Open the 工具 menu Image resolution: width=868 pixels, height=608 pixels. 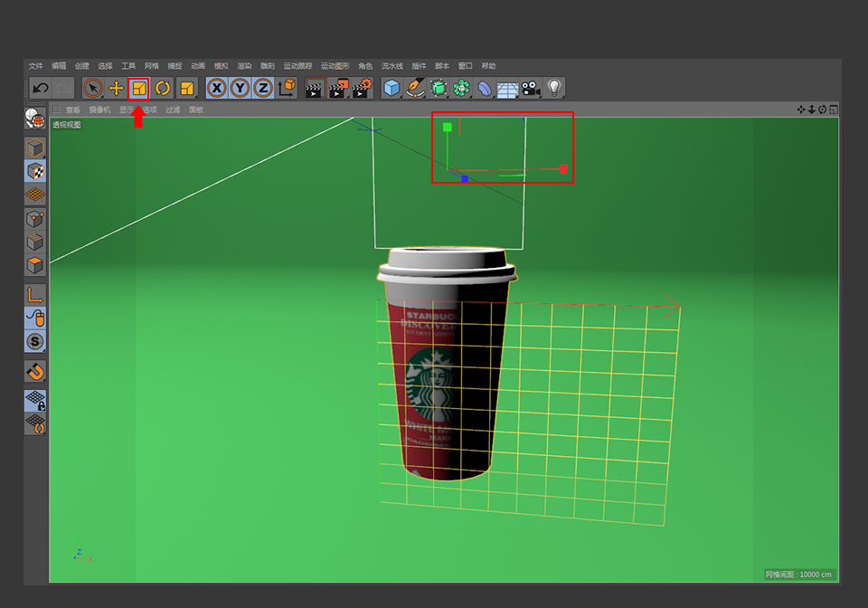(x=128, y=66)
